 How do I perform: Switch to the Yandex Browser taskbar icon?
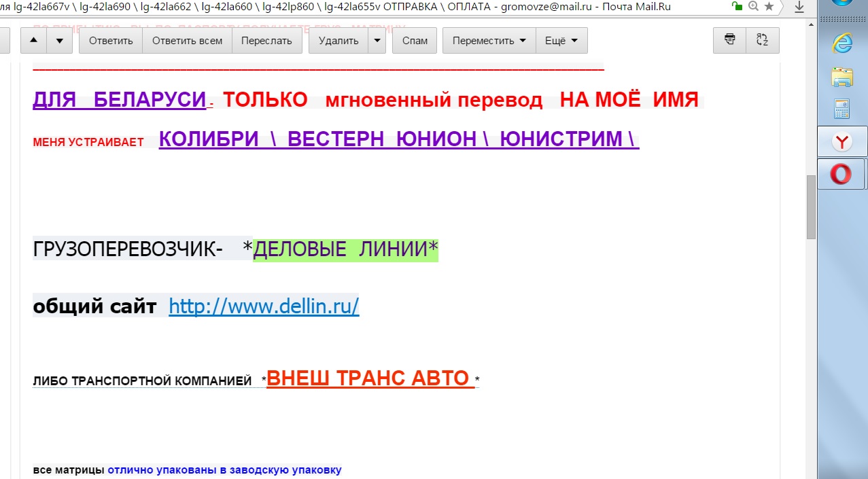pos(842,141)
